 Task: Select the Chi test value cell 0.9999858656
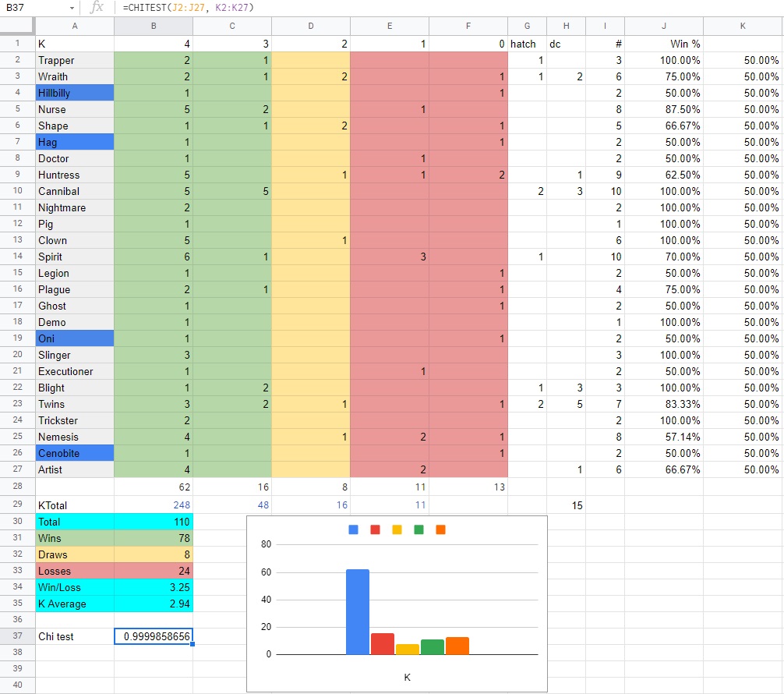(154, 636)
